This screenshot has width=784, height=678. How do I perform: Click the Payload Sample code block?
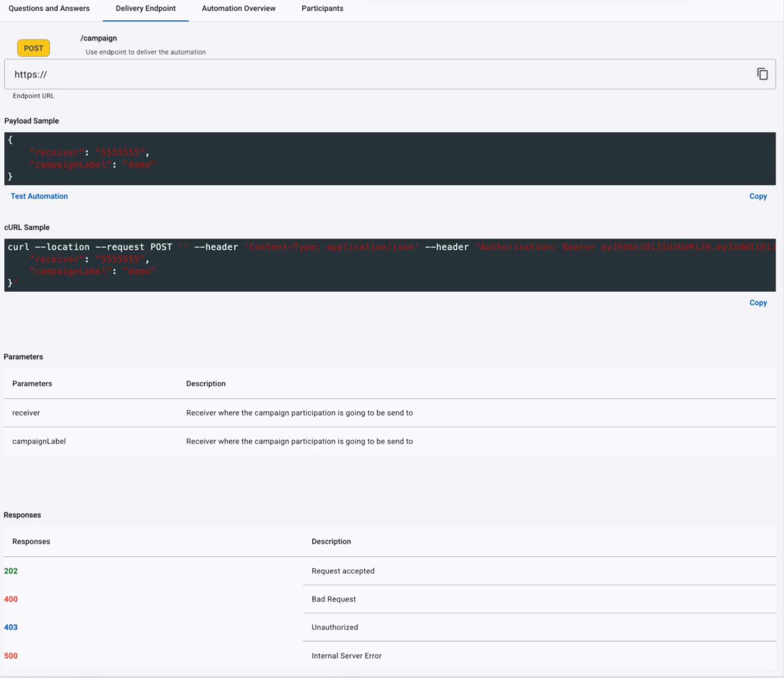(x=390, y=158)
